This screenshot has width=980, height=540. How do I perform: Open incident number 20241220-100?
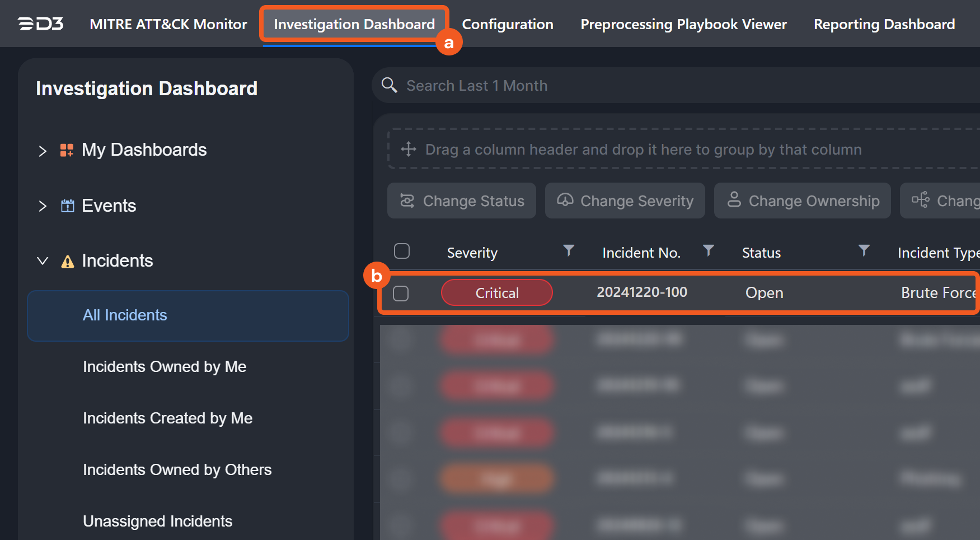[x=642, y=292]
